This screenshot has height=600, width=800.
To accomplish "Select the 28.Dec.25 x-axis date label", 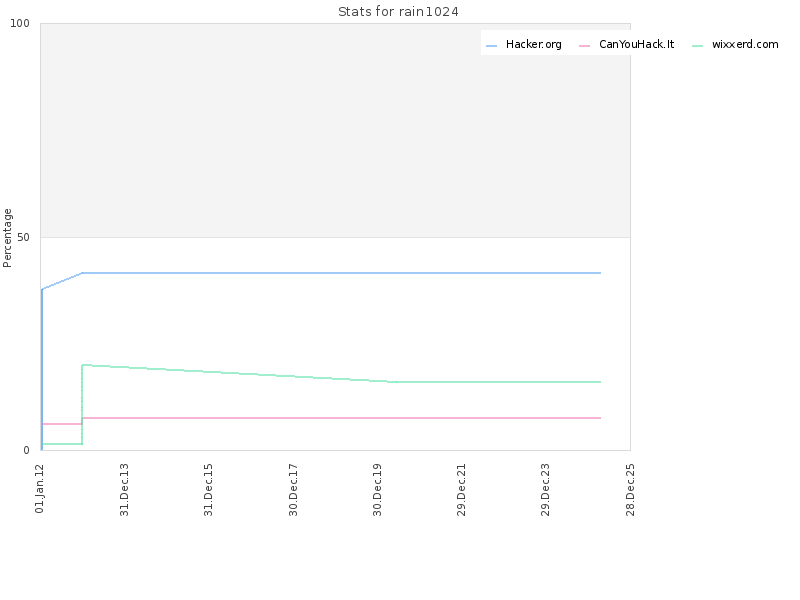I will [x=631, y=490].
